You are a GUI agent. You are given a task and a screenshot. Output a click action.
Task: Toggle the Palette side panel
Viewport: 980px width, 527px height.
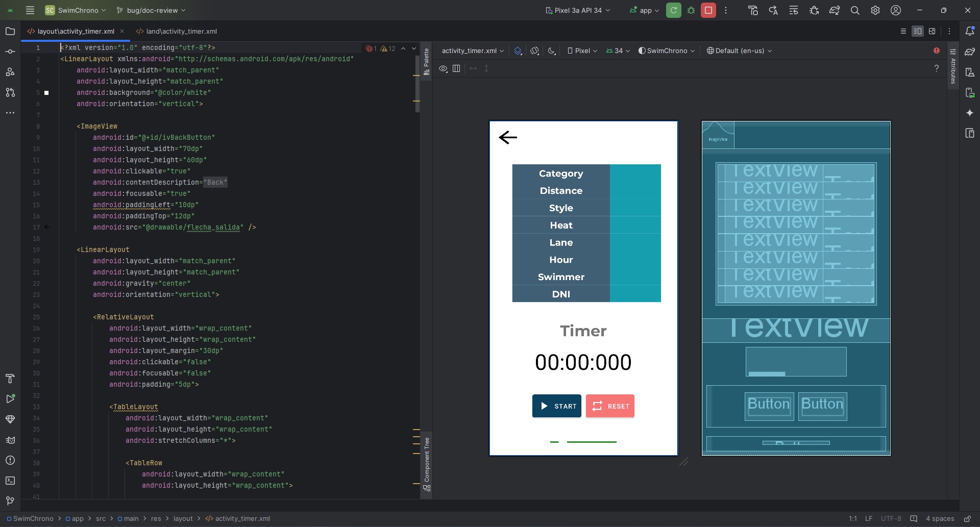tap(426, 61)
